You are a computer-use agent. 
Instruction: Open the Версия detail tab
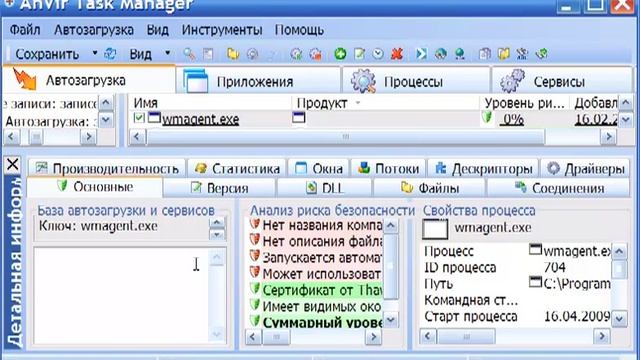[x=219, y=188]
